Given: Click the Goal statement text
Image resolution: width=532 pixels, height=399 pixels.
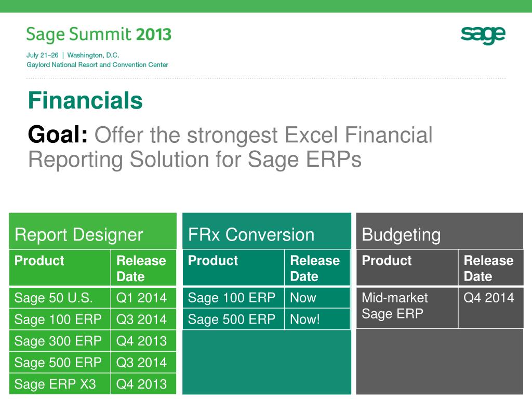Looking at the screenshot, I should [230, 147].
